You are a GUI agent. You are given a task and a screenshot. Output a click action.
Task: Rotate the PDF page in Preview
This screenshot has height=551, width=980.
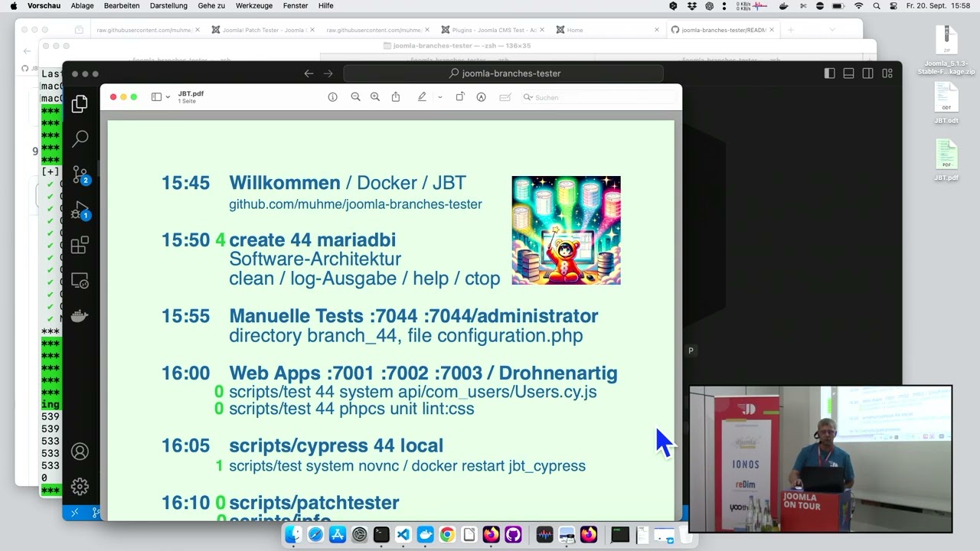pyautogui.click(x=460, y=97)
